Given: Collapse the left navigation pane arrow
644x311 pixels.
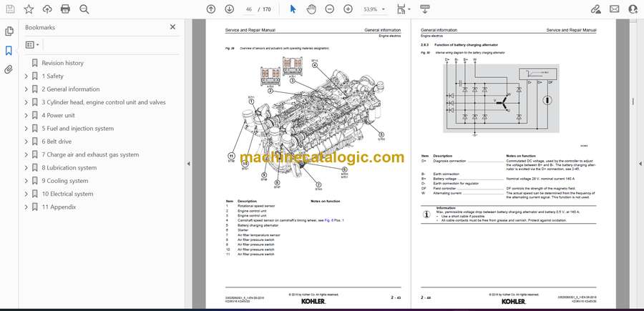Looking at the screenshot, I should [188, 164].
